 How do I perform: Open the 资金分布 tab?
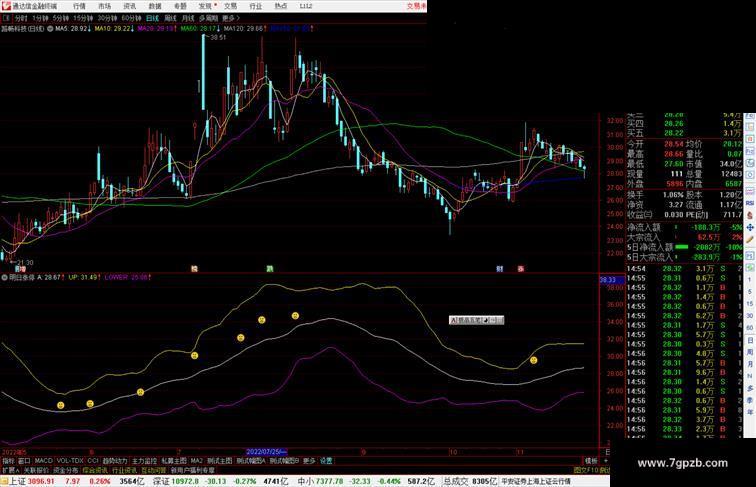[x=66, y=470]
